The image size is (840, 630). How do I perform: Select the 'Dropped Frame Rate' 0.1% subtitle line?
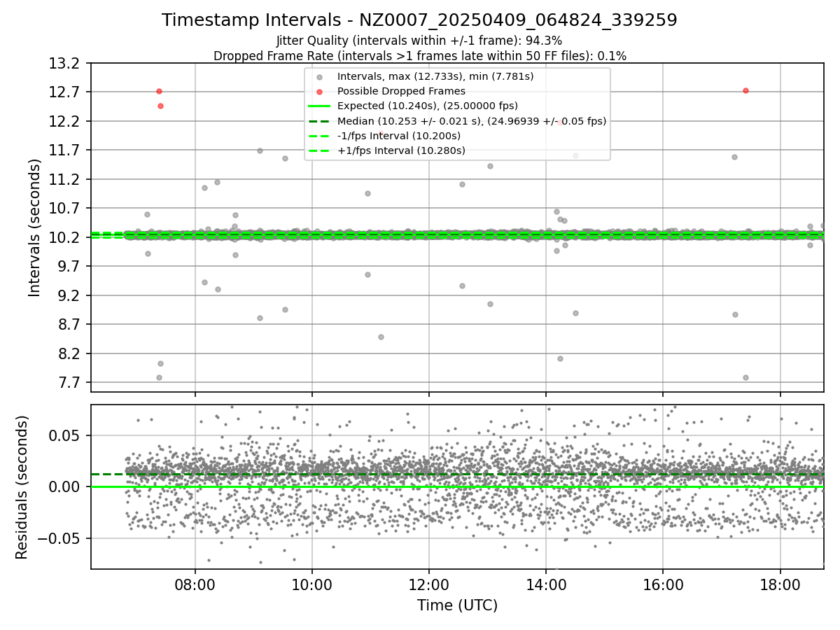click(420, 55)
